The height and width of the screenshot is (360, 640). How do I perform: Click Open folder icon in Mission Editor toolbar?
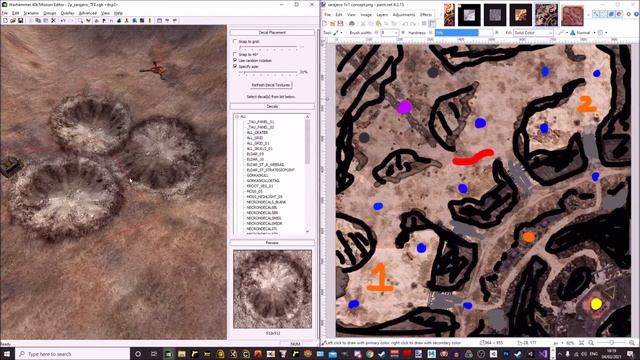click(13, 20)
